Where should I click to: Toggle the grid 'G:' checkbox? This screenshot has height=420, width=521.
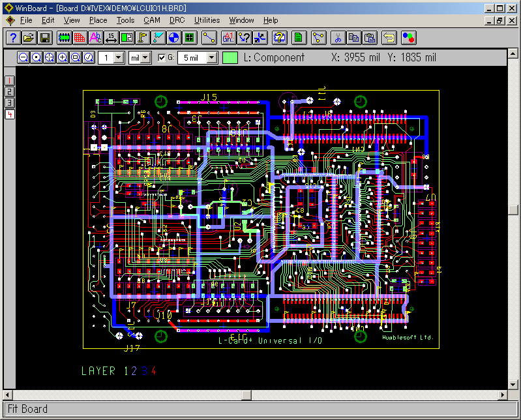click(162, 57)
